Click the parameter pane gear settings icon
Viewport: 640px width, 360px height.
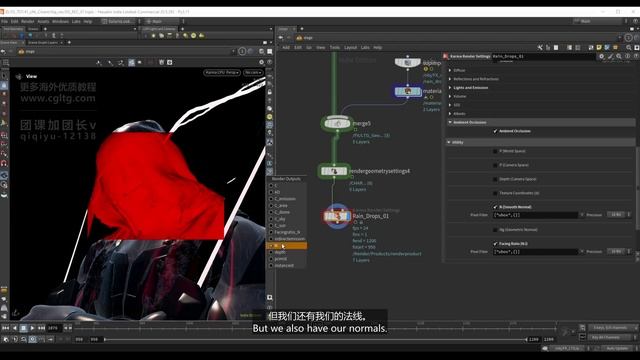602,56
